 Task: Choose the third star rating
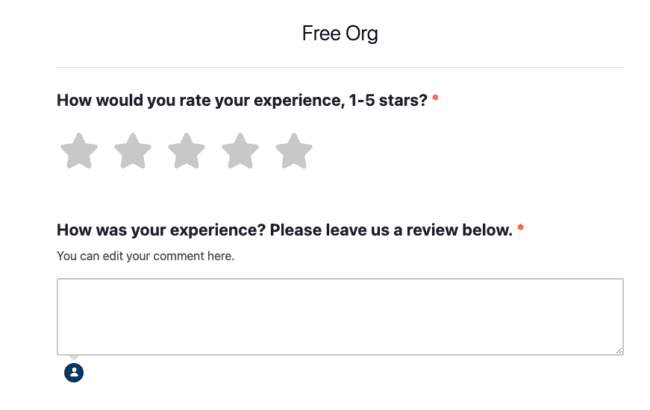point(187,152)
